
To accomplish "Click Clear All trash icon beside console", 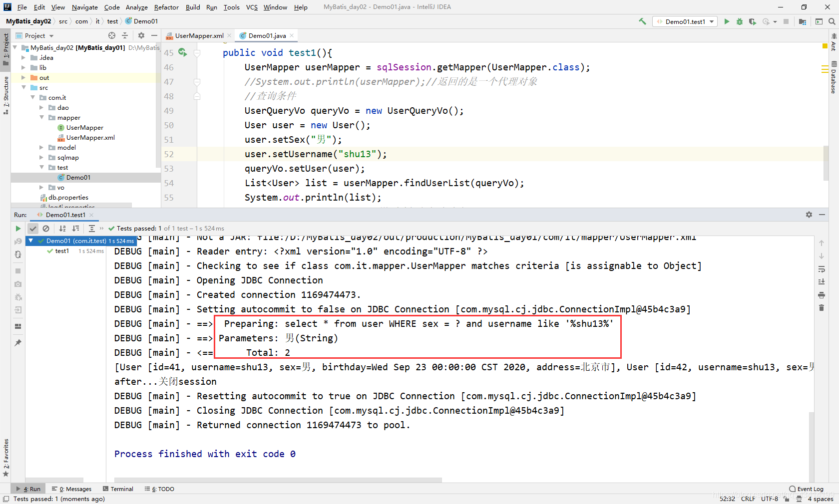I will pyautogui.click(x=822, y=308).
